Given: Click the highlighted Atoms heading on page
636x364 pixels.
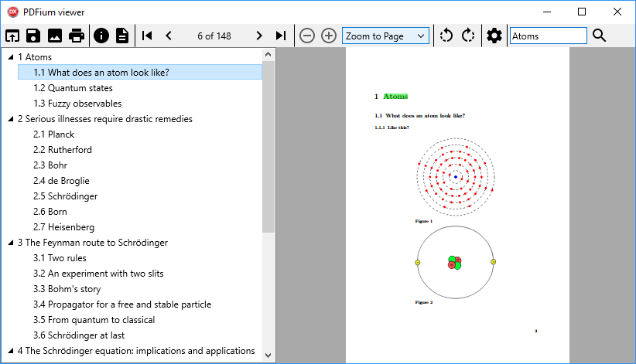Looking at the screenshot, I should point(395,97).
